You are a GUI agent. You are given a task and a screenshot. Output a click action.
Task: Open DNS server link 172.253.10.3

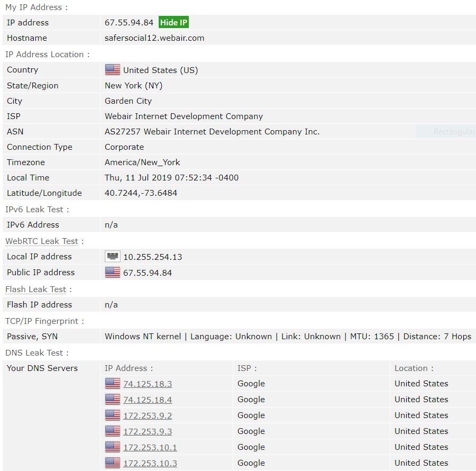pos(150,463)
